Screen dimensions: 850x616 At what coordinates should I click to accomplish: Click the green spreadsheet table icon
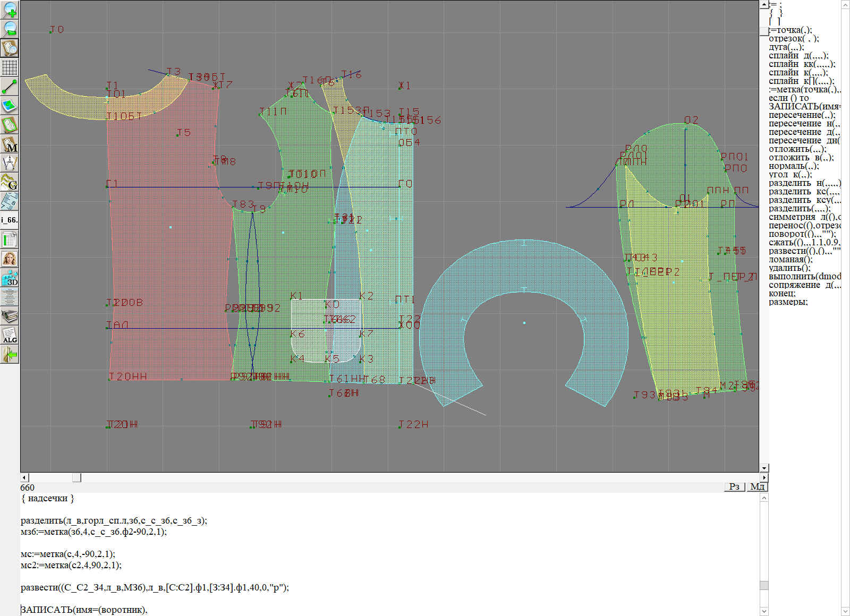coord(10,239)
